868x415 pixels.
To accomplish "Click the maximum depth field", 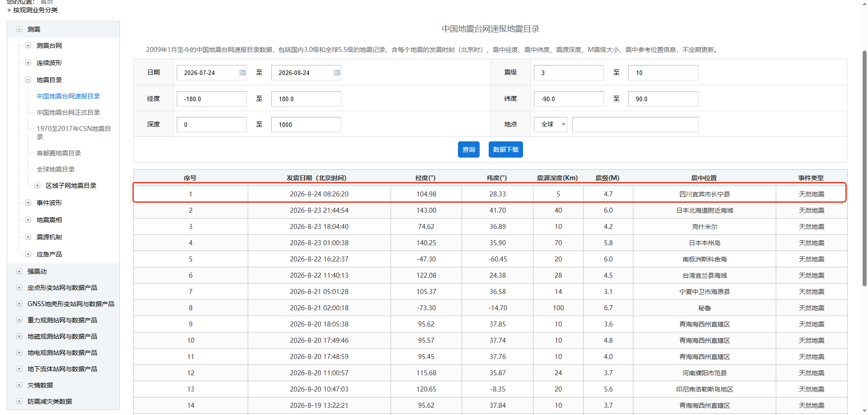I will (306, 125).
